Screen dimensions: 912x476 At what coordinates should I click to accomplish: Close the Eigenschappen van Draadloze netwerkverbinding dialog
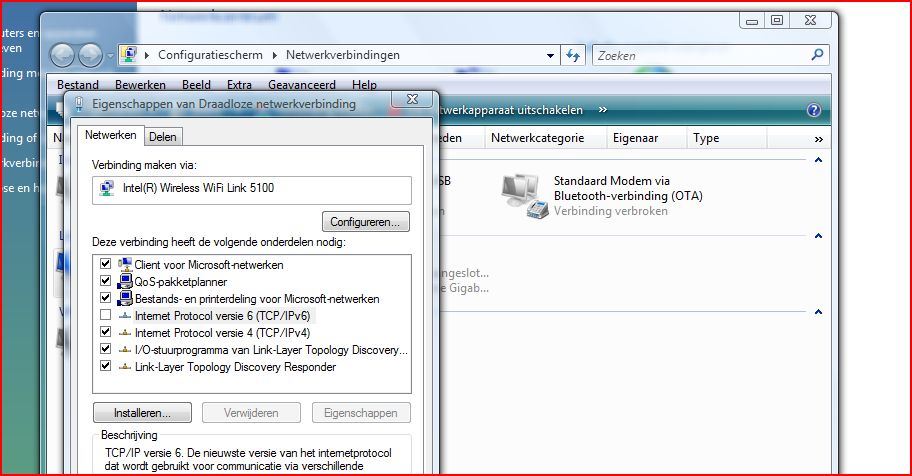click(x=412, y=99)
